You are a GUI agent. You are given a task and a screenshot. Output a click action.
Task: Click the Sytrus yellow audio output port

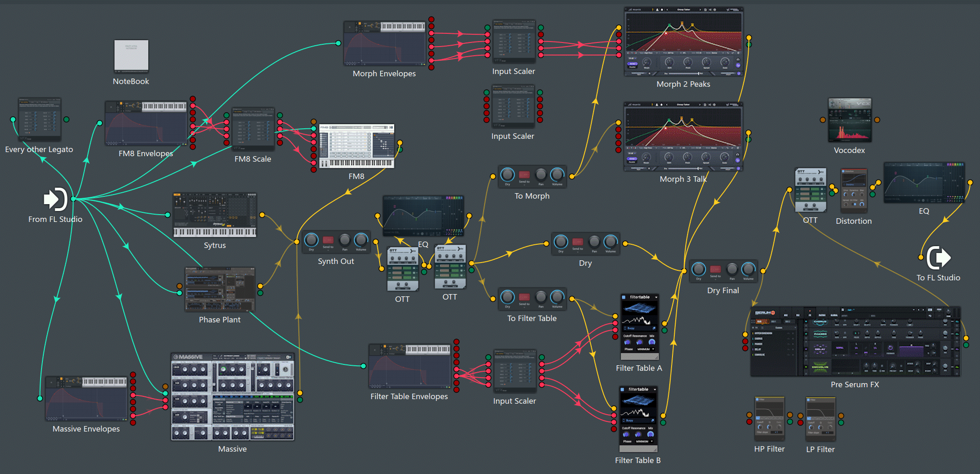(262, 215)
